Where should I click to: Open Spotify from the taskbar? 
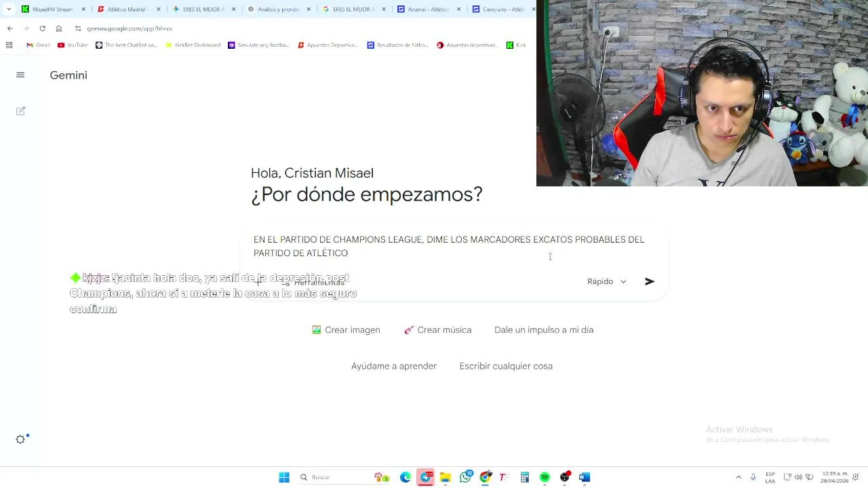(x=545, y=477)
